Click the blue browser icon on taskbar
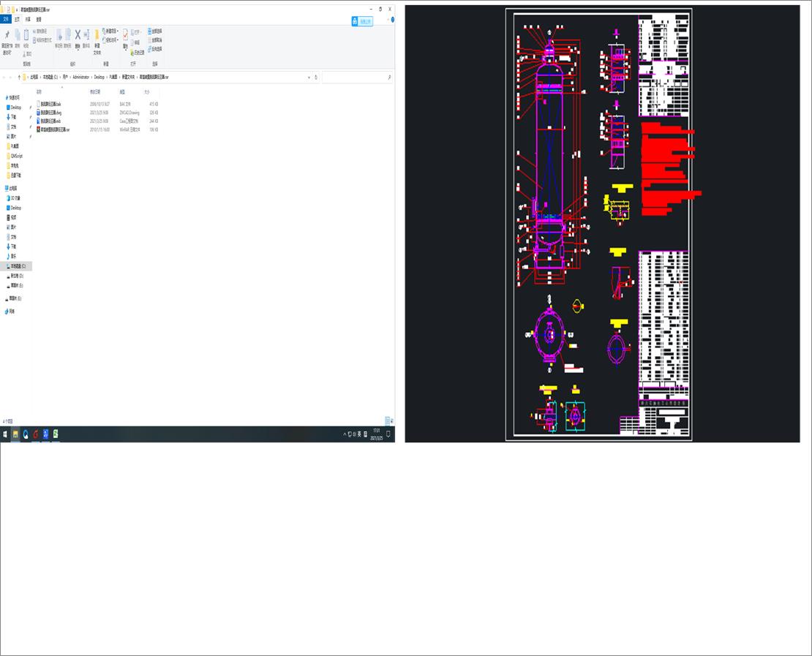 tap(26, 434)
